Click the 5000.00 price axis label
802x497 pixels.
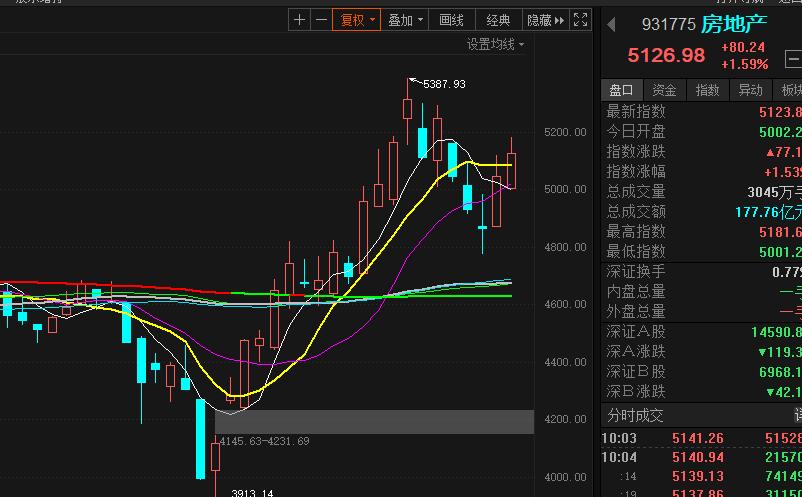(565, 190)
